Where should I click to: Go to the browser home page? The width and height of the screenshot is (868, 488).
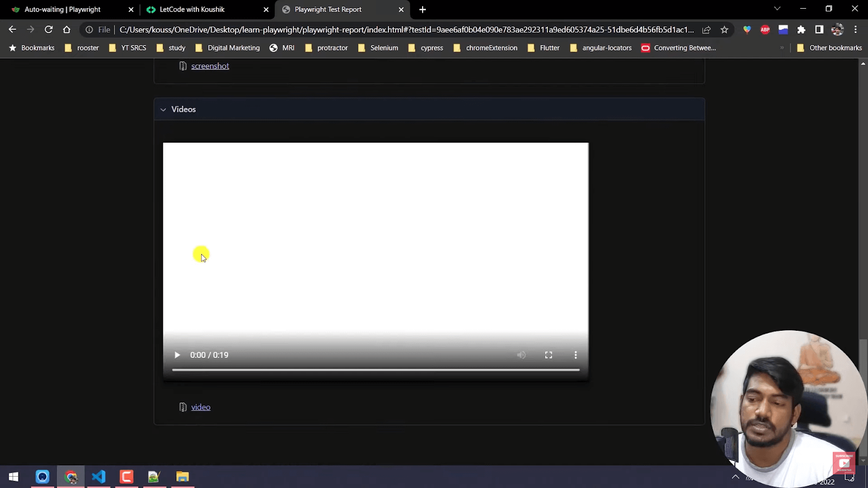pos(67,30)
